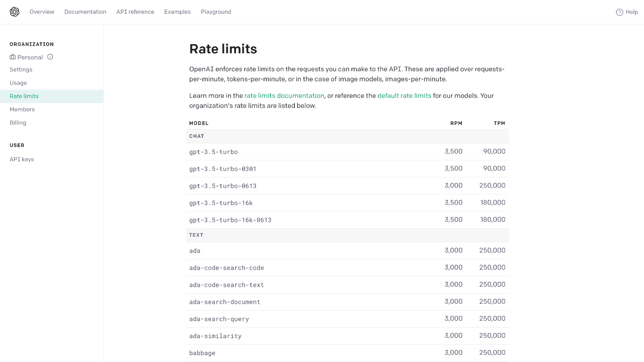Select Rate limits in the sidebar
The height and width of the screenshot is (362, 644).
coord(52,96)
